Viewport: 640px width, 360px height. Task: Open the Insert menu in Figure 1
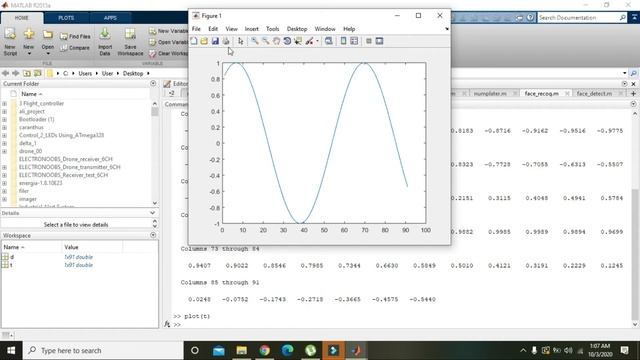pyautogui.click(x=251, y=29)
